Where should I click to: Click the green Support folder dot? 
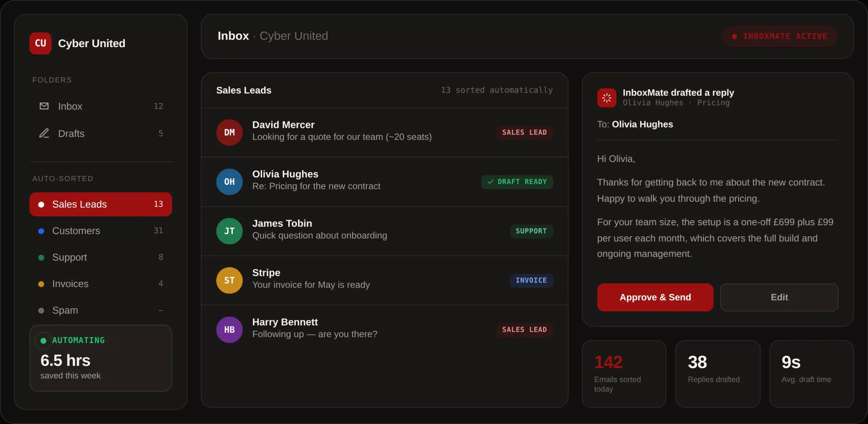pyautogui.click(x=41, y=257)
